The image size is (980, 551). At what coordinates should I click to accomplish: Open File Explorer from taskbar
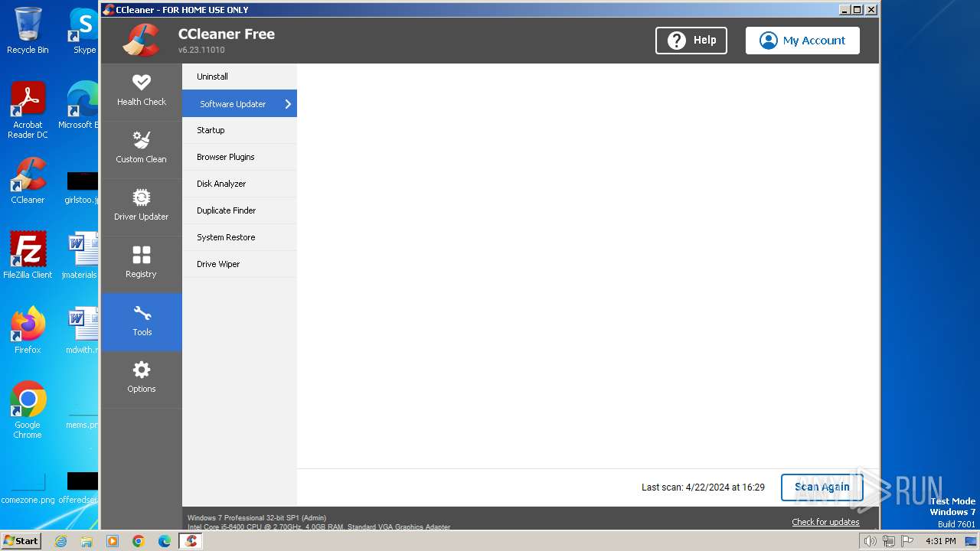[x=87, y=541]
